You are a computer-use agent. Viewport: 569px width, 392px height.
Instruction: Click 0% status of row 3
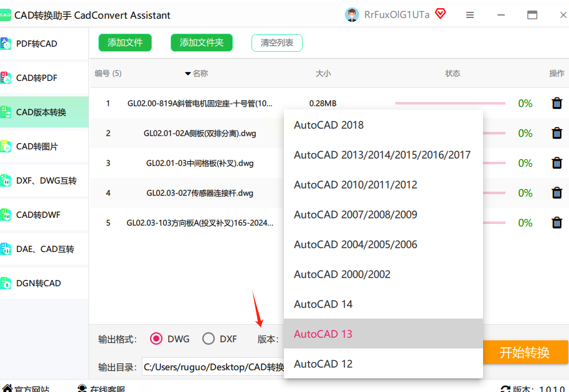525,163
